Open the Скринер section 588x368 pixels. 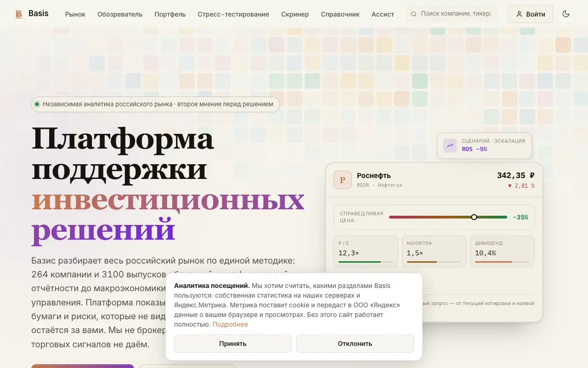(x=295, y=14)
